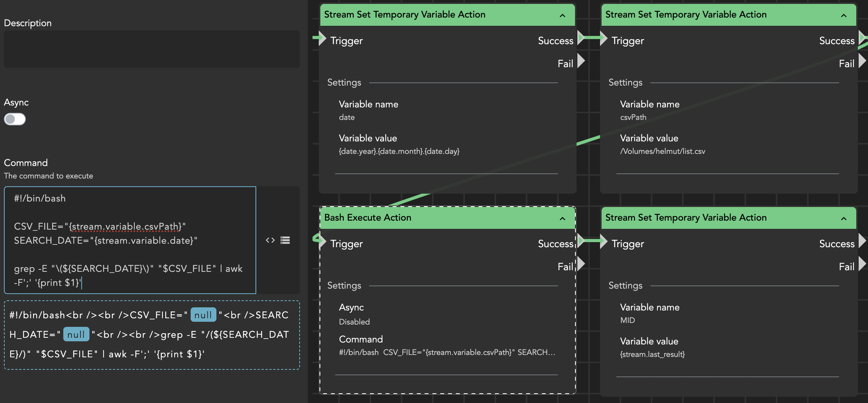Click into the Description text box
Image resolution: width=868 pixels, height=403 pixels.
point(152,49)
